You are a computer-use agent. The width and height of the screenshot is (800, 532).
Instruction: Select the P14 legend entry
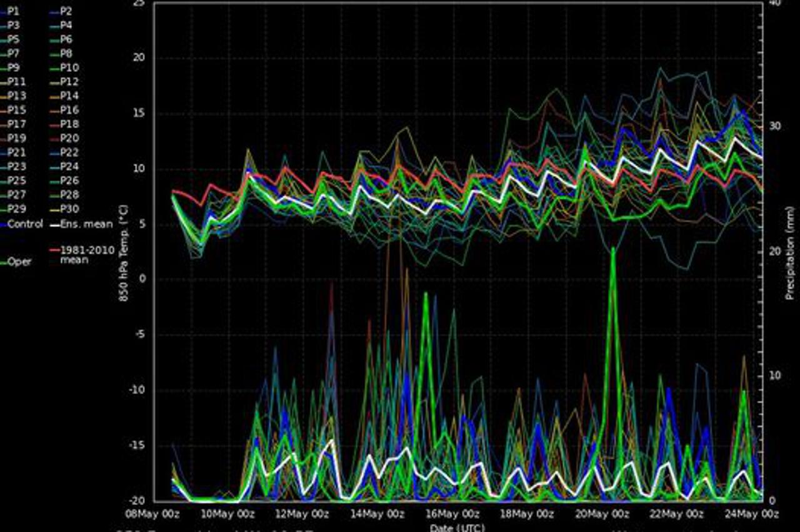pos(69,96)
